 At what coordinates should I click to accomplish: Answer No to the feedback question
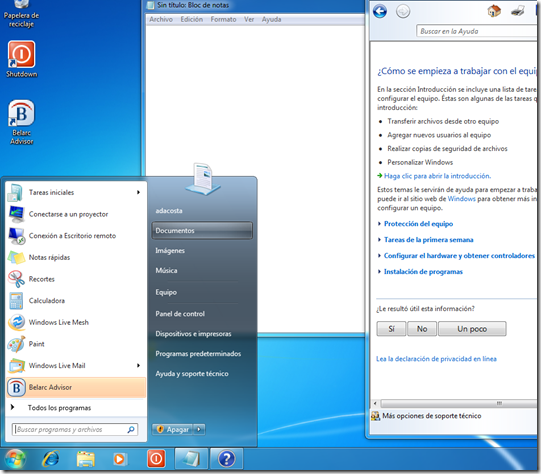coord(422,329)
